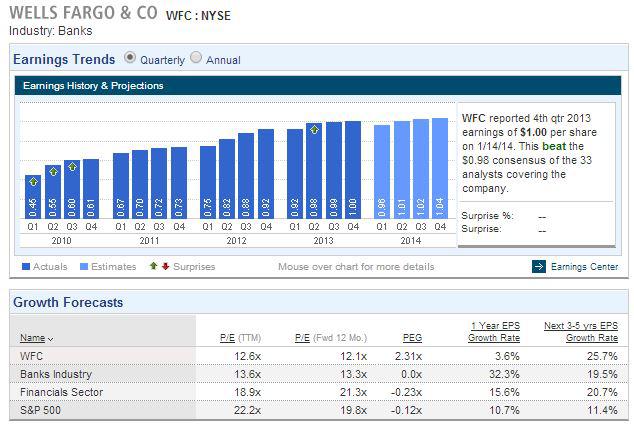Click the Actuals dark blue legend swatch
The image size is (634, 442).
click(x=26, y=266)
